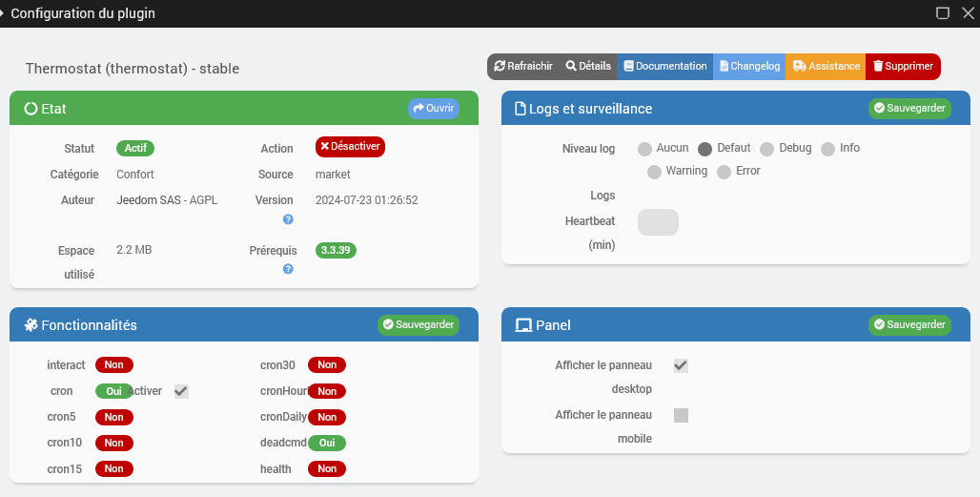Request Assistance via the orange button
This screenshot has height=497, width=980.
click(826, 66)
